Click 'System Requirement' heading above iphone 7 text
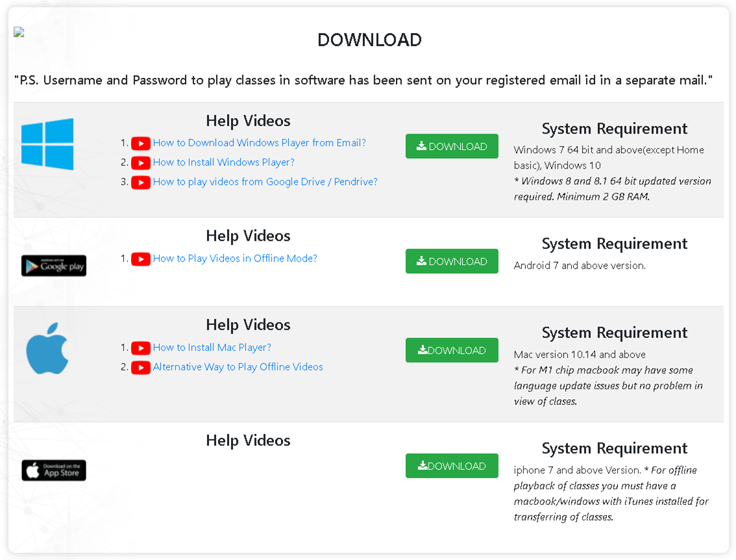The image size is (736, 560). coord(615,448)
